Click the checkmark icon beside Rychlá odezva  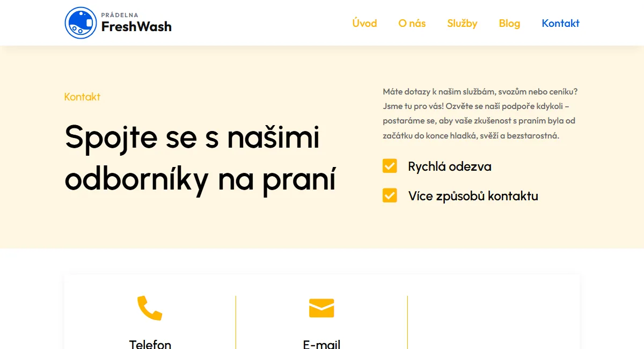(390, 166)
